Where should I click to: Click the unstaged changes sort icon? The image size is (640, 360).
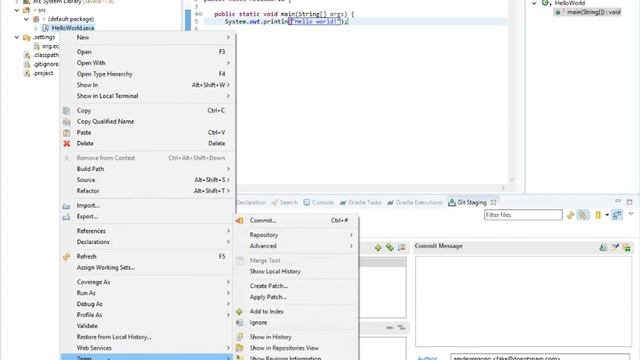(402, 248)
